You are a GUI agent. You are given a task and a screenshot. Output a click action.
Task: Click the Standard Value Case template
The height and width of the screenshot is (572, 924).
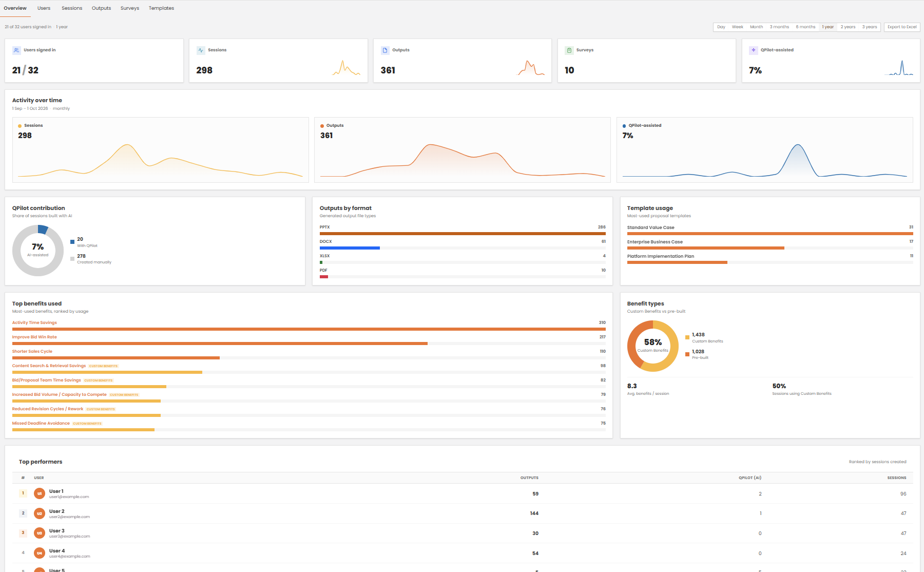pyautogui.click(x=650, y=227)
